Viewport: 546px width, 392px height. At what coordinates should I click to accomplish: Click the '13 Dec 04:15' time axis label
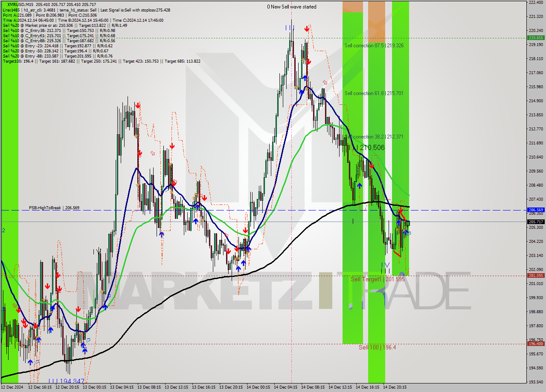[x=122, y=387]
